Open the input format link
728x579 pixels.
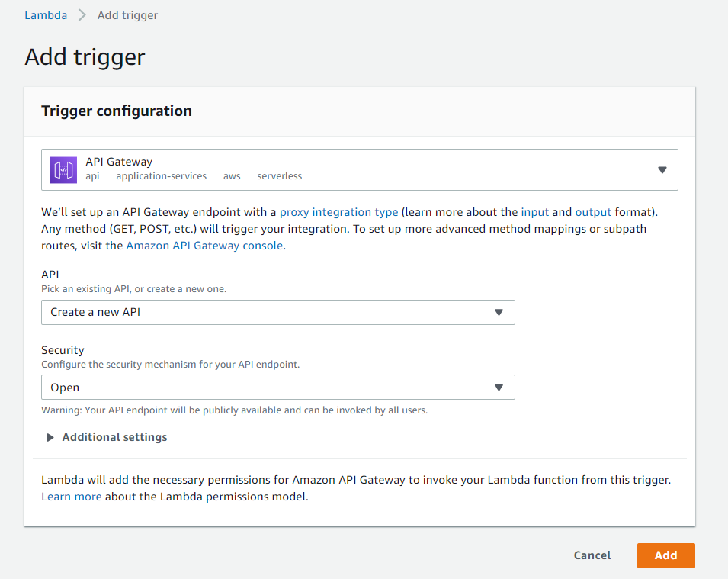(535, 212)
